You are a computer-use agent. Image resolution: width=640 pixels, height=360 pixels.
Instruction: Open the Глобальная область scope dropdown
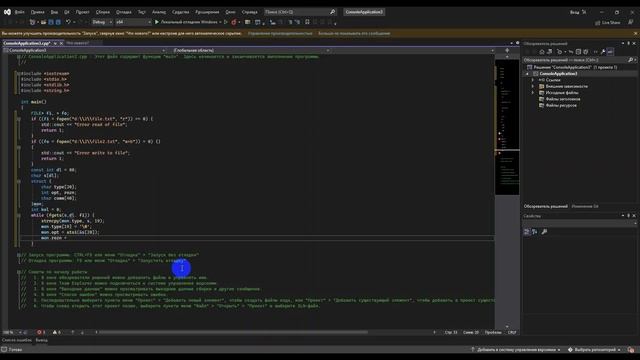250,50
